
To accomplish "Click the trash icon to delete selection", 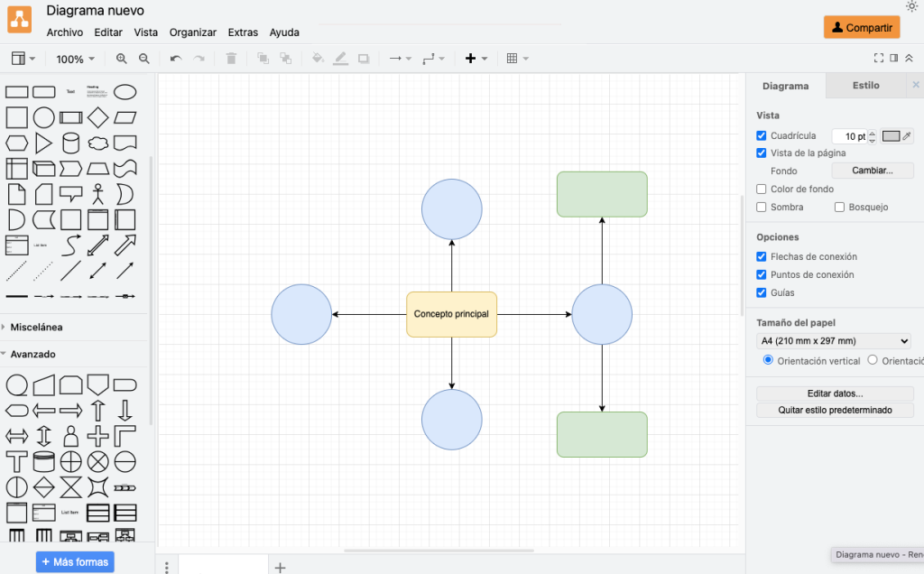I will click(x=230, y=58).
